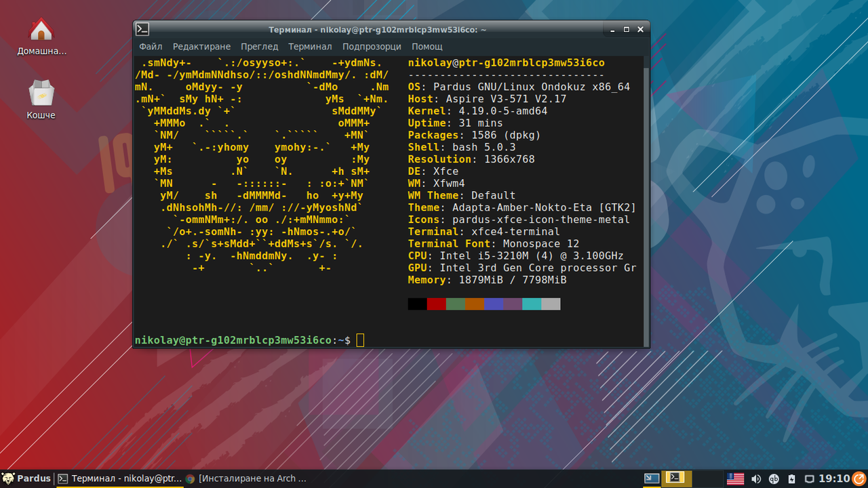
Task: Click the volume speaker icon in tray
Action: point(756,479)
